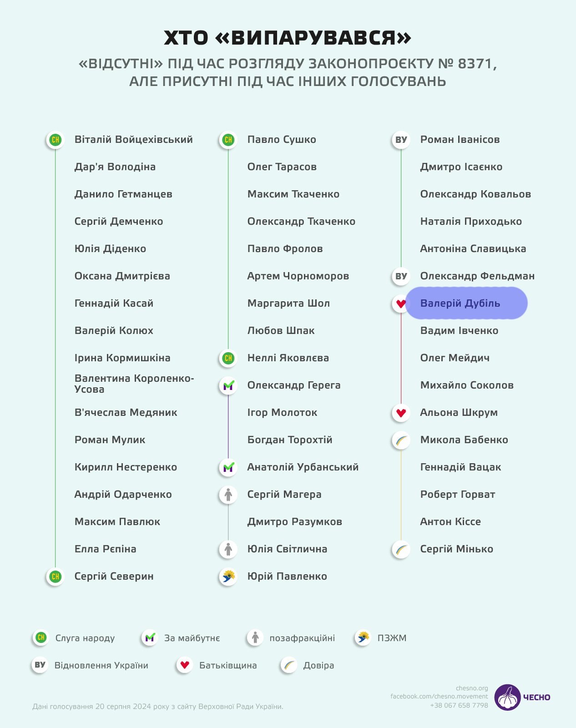Viewport: 576px width, 728px height.
Task: Click the title ХТО «ВИПАРУВАВСЯ»
Action: (x=288, y=38)
